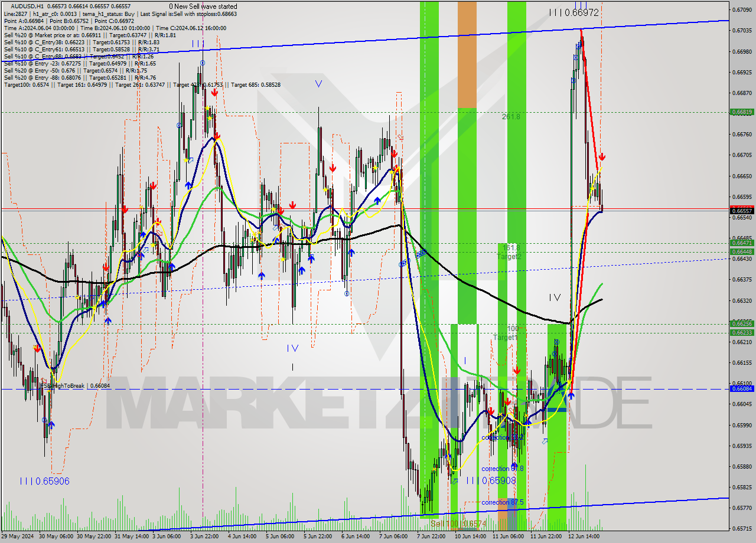
Task: Click the 0.65770 price axis label
Action: [742, 508]
